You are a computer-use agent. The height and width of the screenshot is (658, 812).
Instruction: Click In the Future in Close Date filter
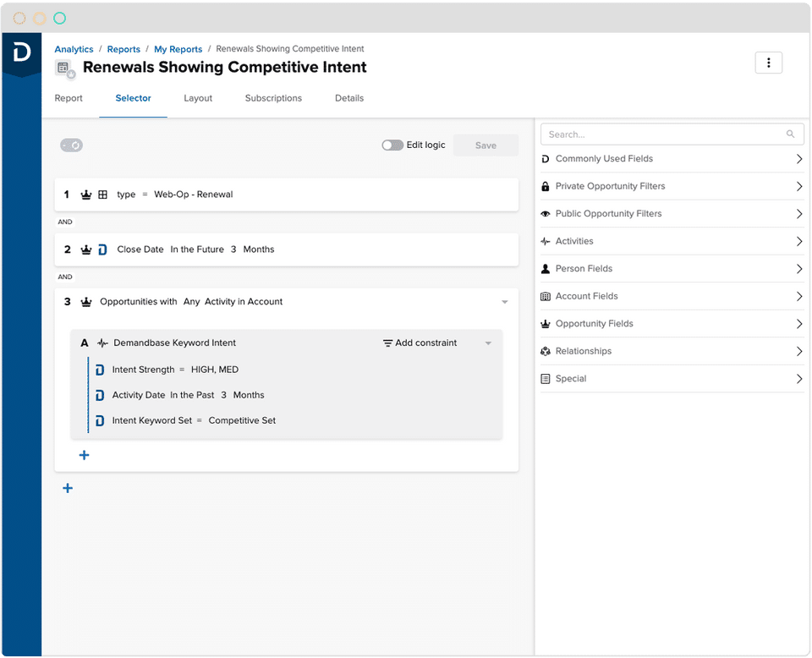pyautogui.click(x=197, y=249)
